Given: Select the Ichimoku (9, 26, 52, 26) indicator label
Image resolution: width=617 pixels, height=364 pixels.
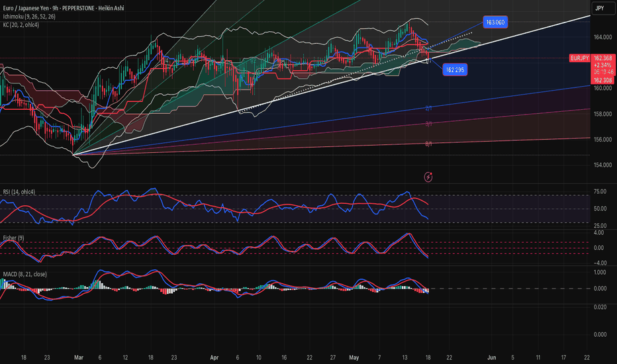Looking at the screenshot, I should point(29,17).
